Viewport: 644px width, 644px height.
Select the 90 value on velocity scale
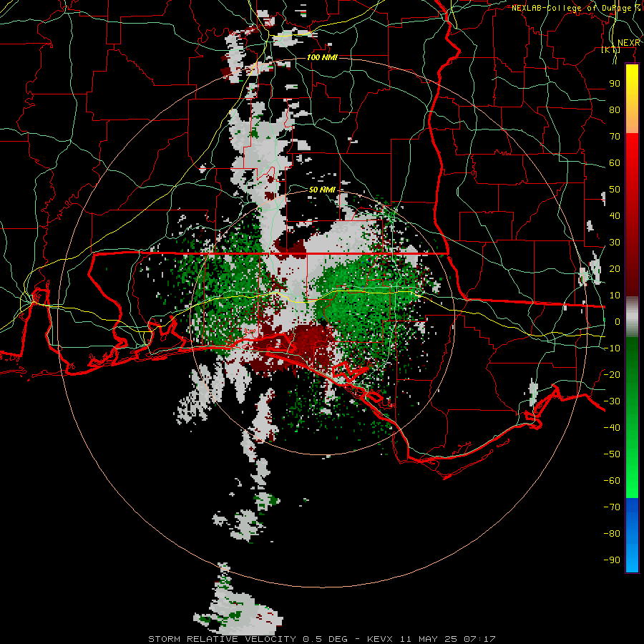click(615, 84)
